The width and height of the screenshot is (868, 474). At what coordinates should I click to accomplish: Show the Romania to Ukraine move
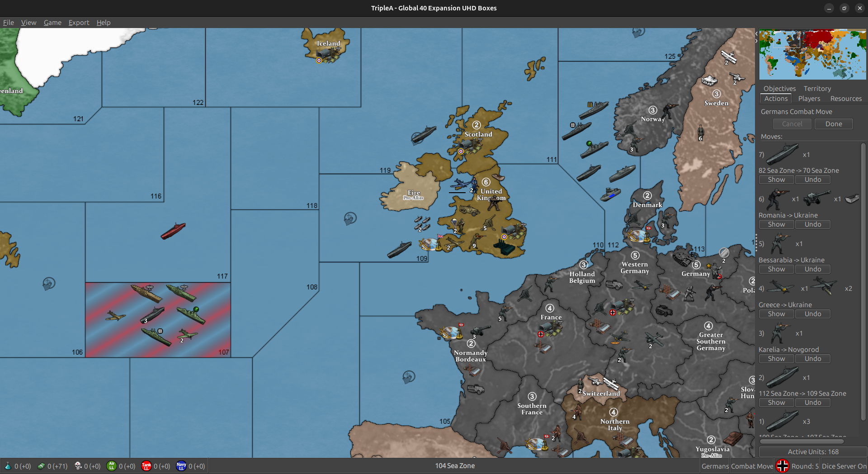(x=776, y=224)
